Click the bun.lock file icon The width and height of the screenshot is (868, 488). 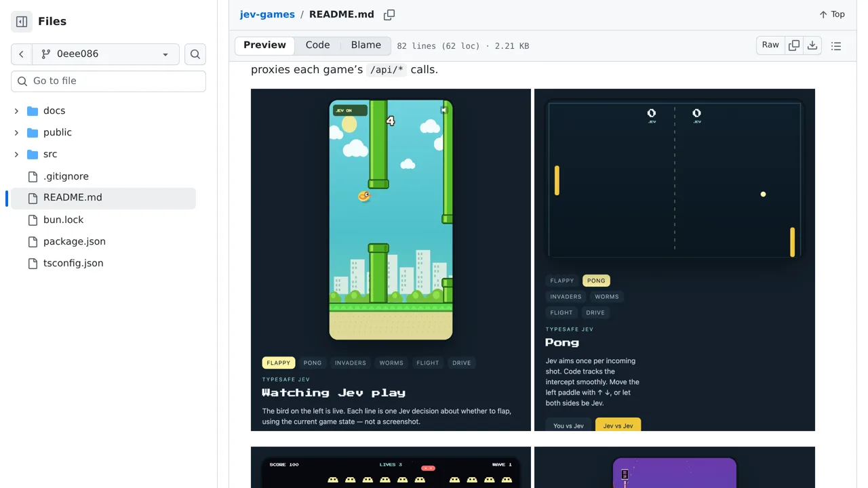coord(33,220)
